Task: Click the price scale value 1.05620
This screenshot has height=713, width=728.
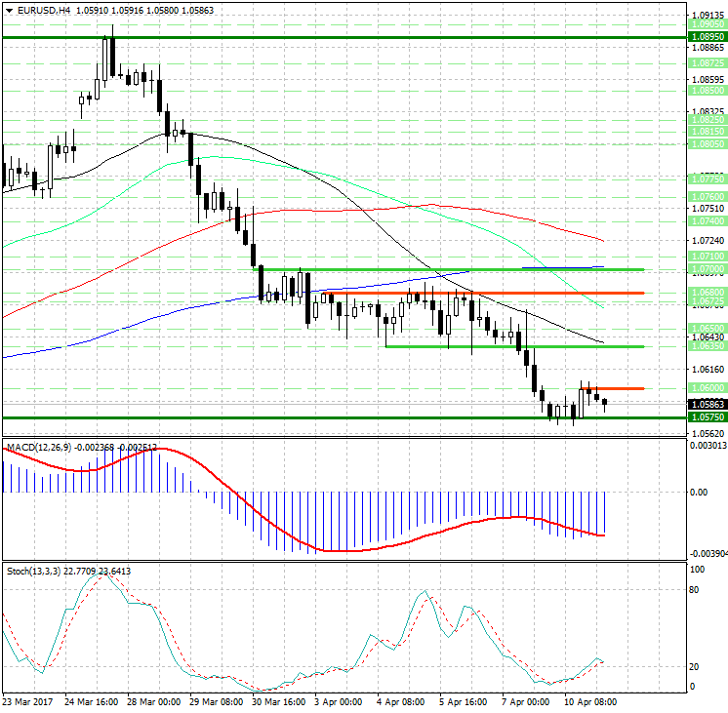Action: [x=708, y=433]
